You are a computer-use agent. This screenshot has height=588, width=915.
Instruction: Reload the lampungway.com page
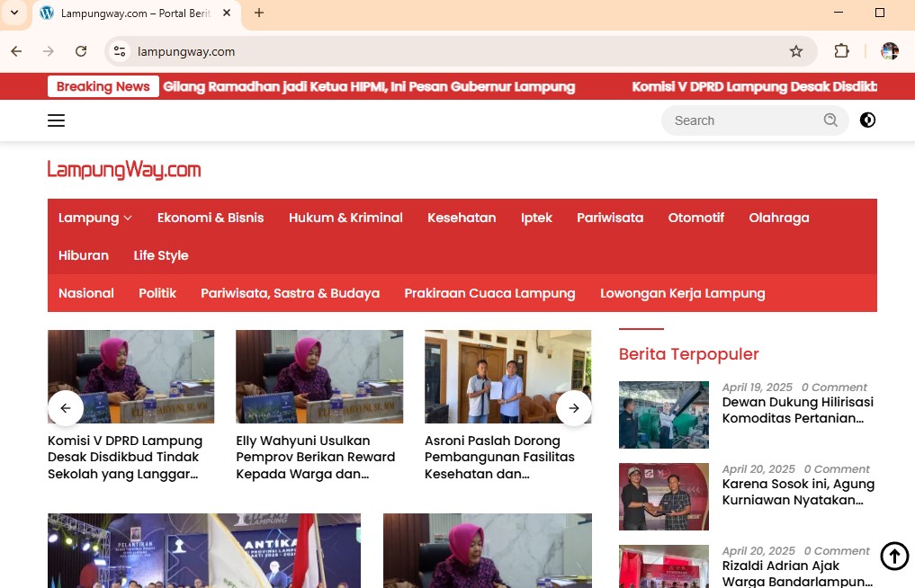click(x=81, y=51)
